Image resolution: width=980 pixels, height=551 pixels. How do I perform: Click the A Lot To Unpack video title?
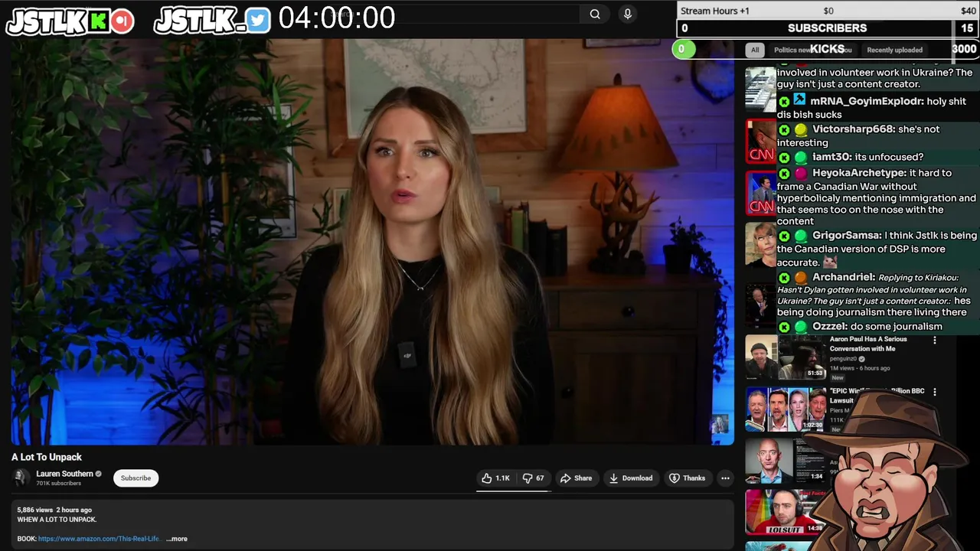(x=47, y=457)
